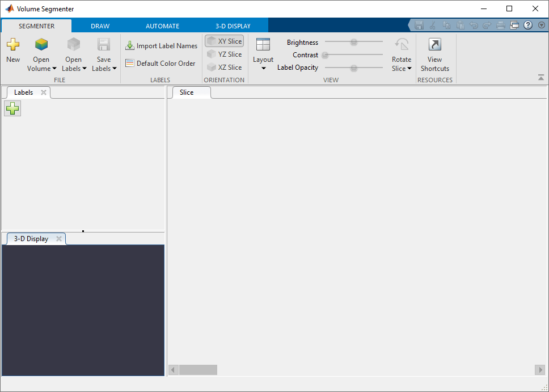
Task: Click inside the dark 3-D display viewport
Action: (83, 310)
